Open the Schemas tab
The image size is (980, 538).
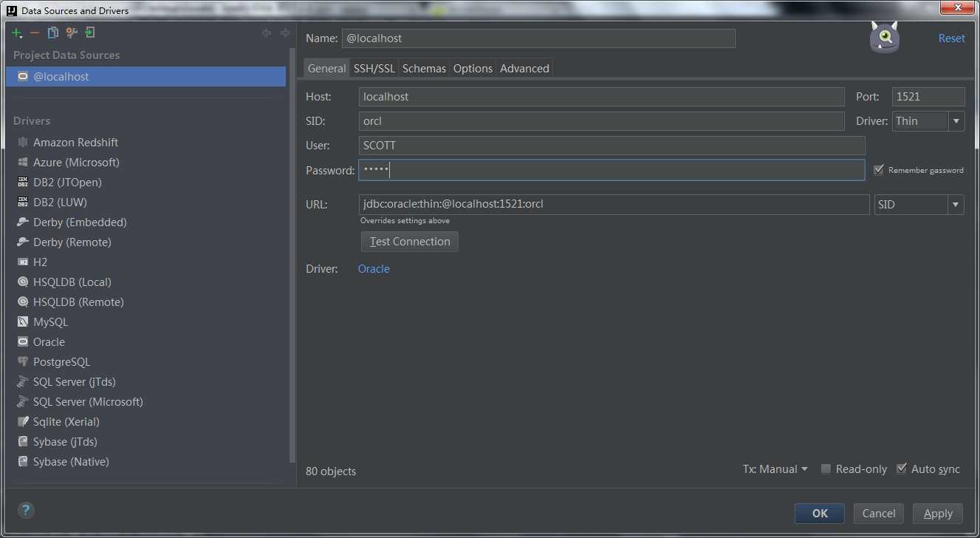point(424,68)
